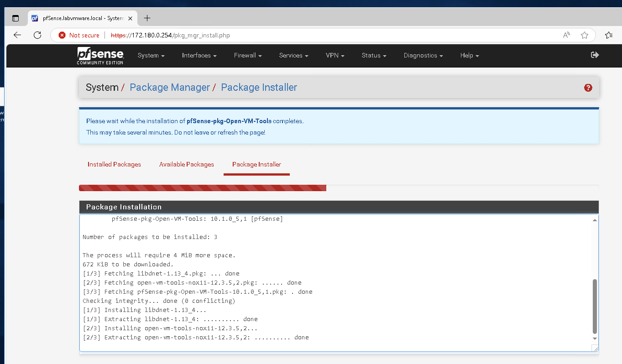Image resolution: width=622 pixels, height=364 pixels.
Task: Open the red help question-mark icon
Action: click(588, 88)
